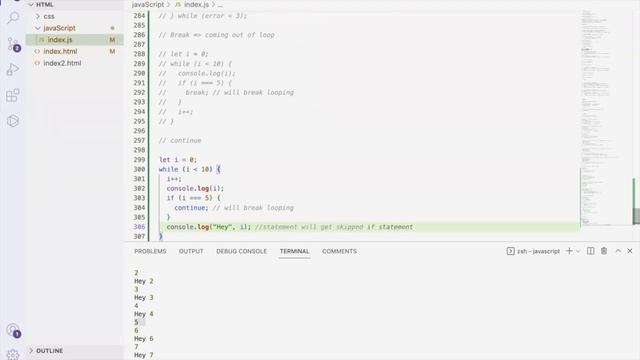The height and width of the screenshot is (360, 640).
Task: Open the hexagon icon view below Extensions
Action: coord(13,121)
